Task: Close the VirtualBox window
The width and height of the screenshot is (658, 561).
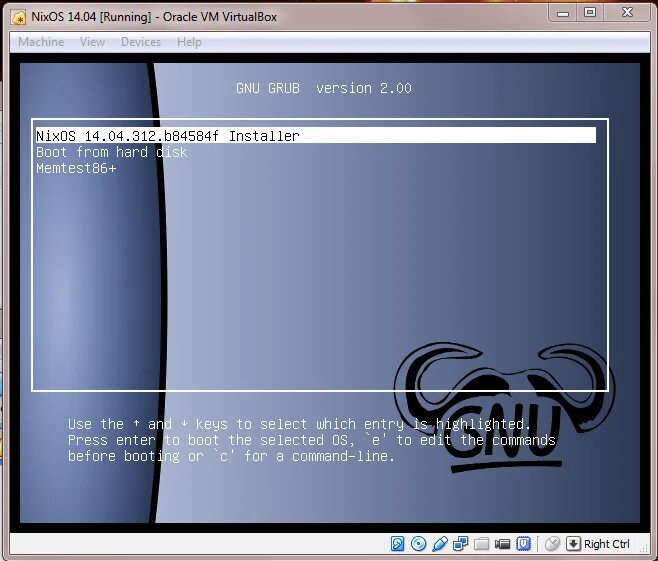Action: 627,13
